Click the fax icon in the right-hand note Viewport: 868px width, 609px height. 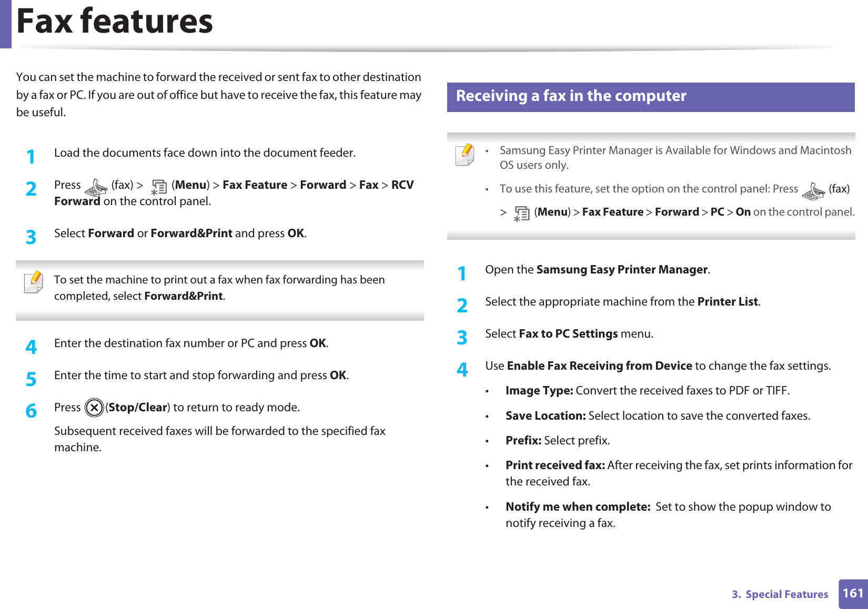click(x=813, y=191)
